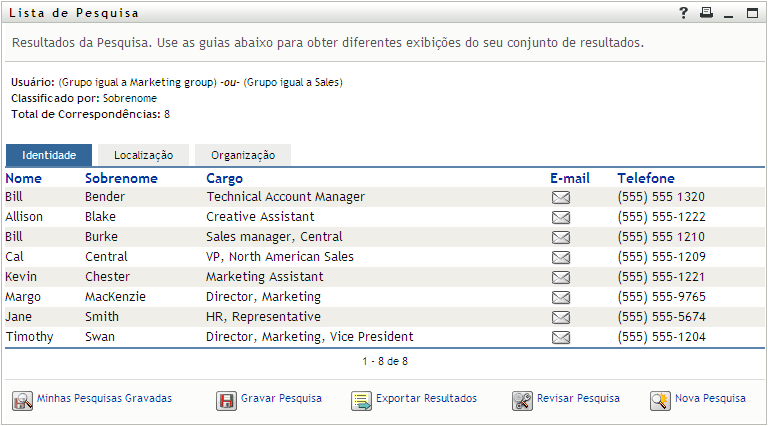Click Timothy Swan's email envelope icon
This screenshot has height=426, width=768.
pyautogui.click(x=561, y=337)
